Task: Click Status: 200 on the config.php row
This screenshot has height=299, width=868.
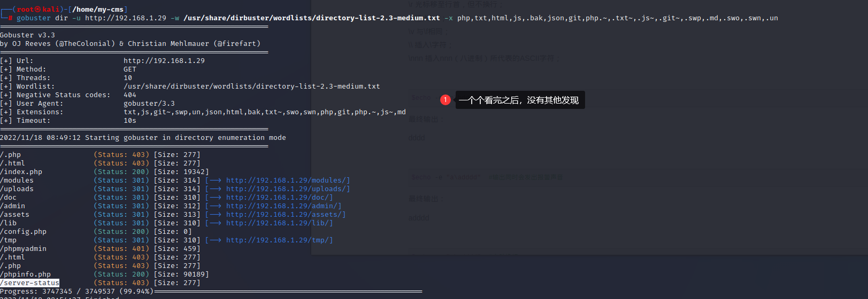Action: [121, 232]
